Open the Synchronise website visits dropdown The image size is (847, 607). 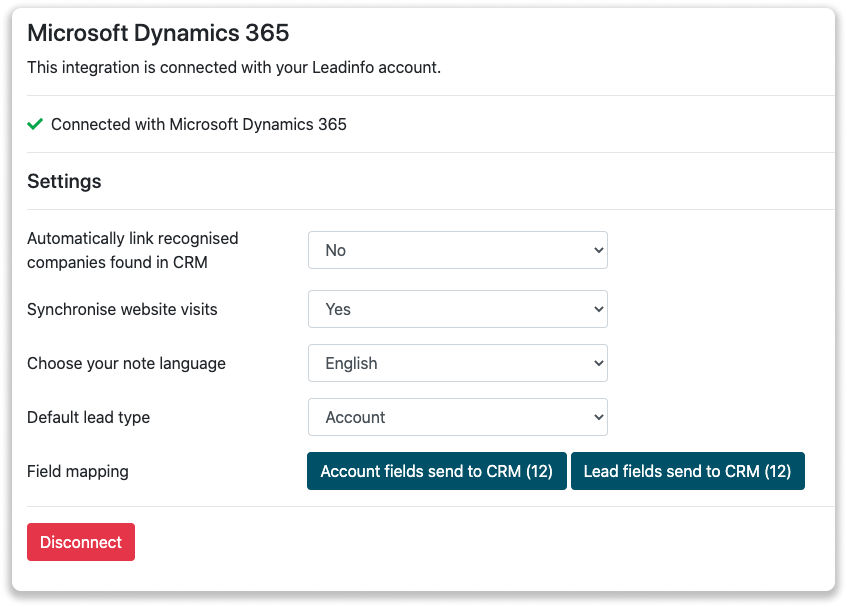[458, 309]
